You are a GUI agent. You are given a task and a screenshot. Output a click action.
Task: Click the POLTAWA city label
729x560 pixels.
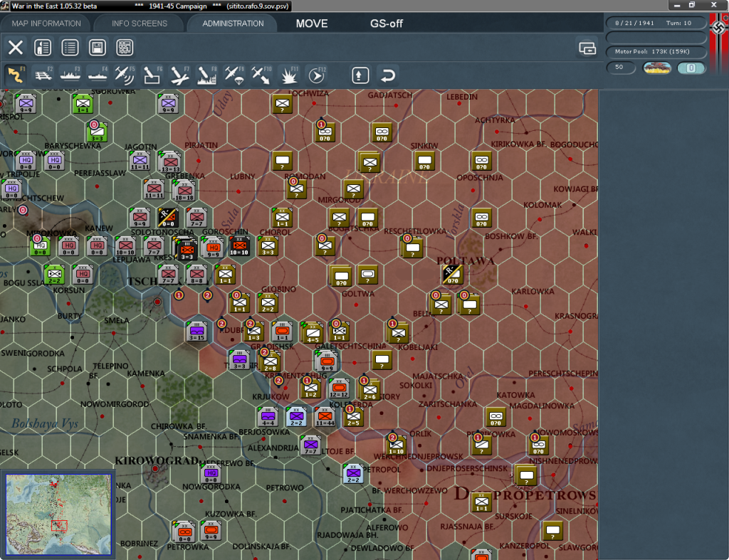tap(466, 260)
